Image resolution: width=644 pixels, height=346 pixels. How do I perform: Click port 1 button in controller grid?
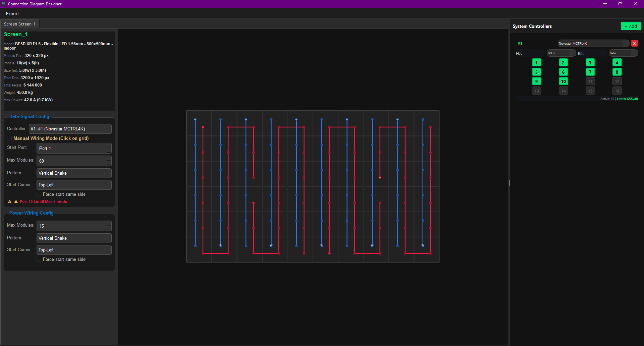536,63
